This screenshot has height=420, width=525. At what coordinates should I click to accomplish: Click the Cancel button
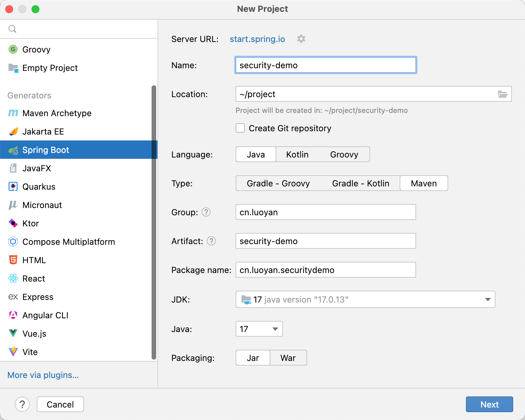(x=60, y=404)
